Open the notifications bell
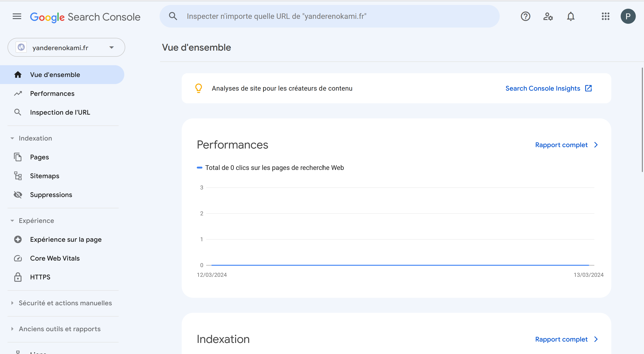Image resolution: width=644 pixels, height=354 pixels. (571, 16)
